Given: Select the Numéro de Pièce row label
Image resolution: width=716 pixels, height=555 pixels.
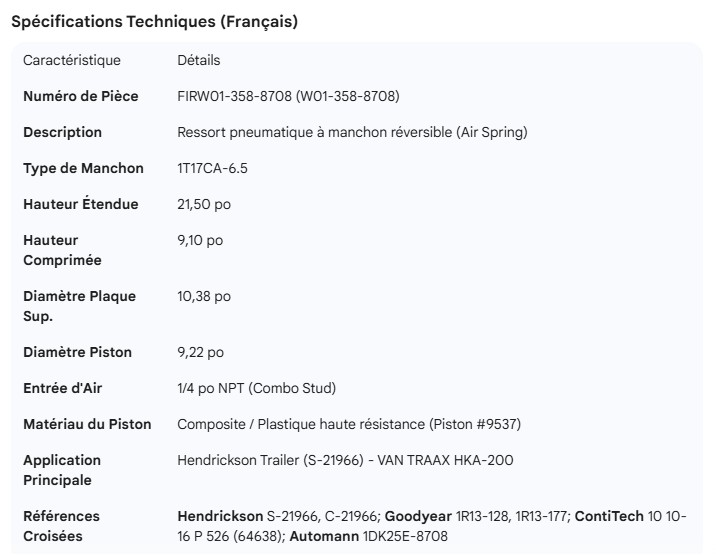Looking at the screenshot, I should (x=81, y=96).
